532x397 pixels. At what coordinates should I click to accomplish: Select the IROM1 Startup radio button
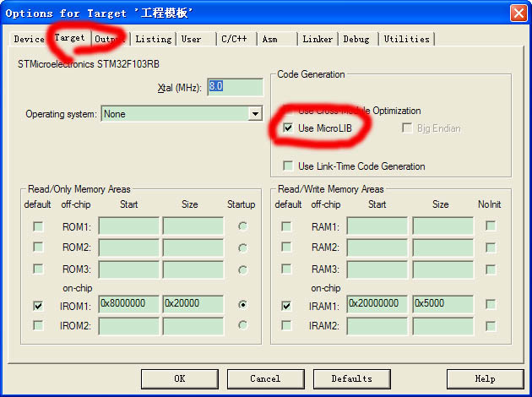pos(243,305)
